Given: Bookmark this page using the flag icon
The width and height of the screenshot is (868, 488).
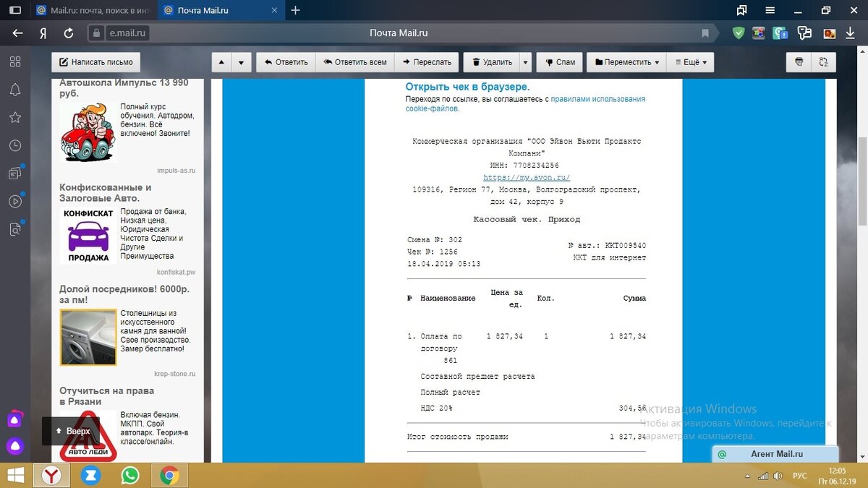Looking at the screenshot, I should [705, 33].
